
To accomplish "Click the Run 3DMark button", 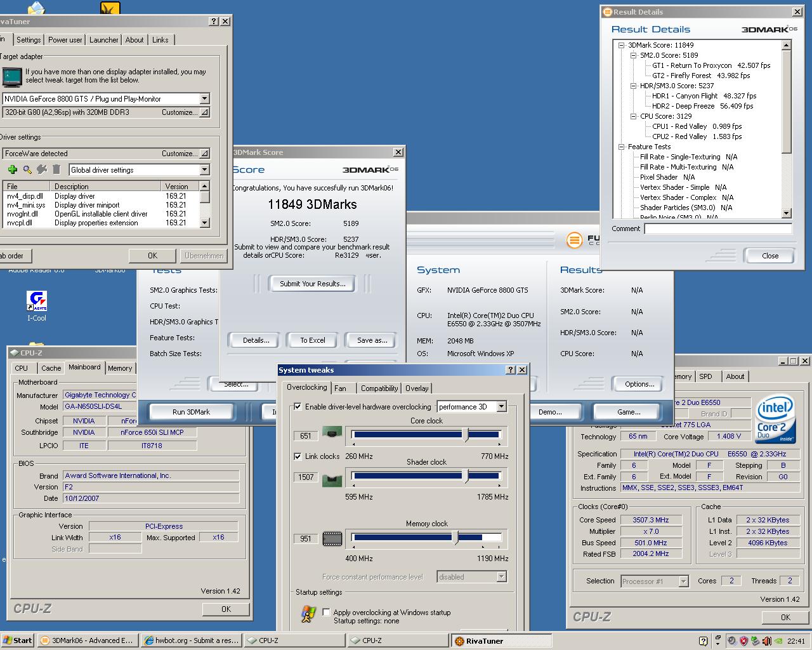I will [191, 412].
